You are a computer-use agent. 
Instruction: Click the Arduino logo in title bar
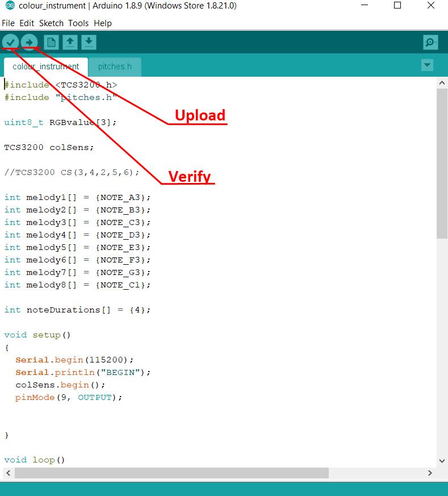click(x=10, y=5)
